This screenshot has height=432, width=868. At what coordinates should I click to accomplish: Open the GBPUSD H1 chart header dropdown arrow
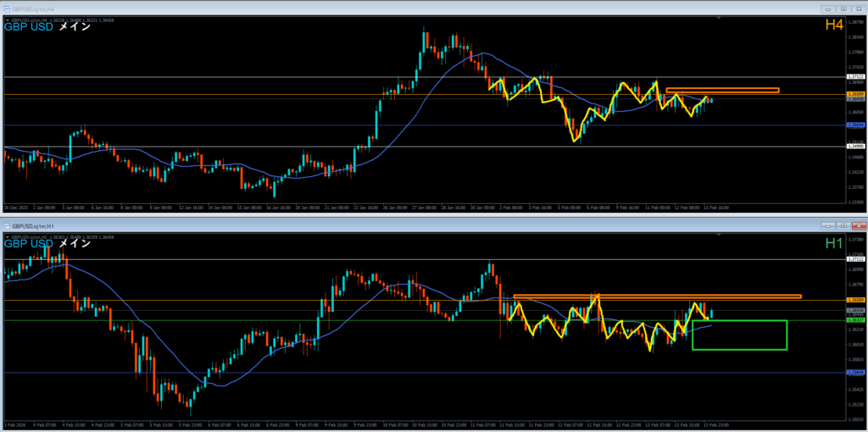(x=8, y=236)
